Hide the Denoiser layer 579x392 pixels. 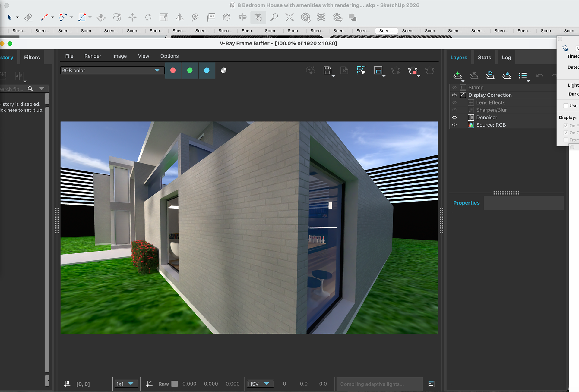454,118
